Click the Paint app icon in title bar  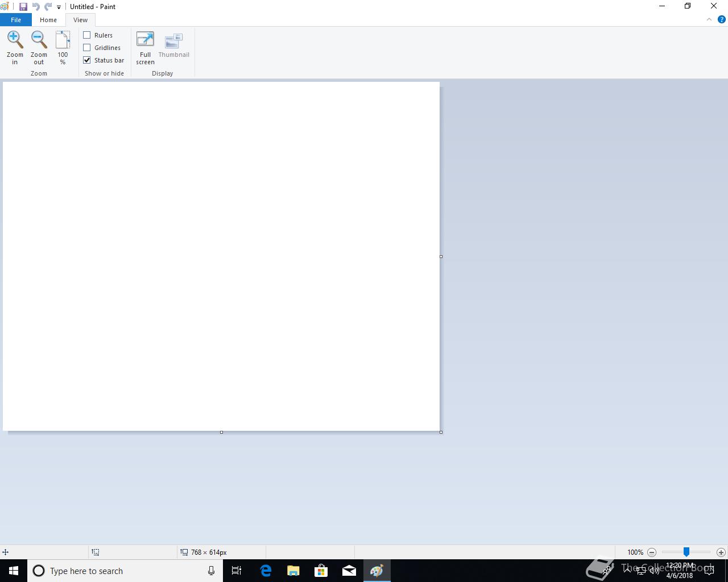pyautogui.click(x=5, y=7)
